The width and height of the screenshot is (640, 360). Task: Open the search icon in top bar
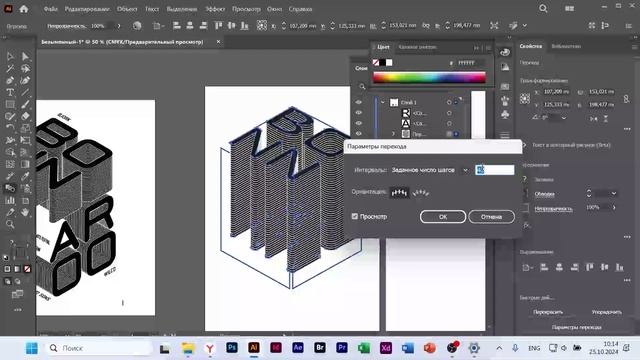click(543, 9)
